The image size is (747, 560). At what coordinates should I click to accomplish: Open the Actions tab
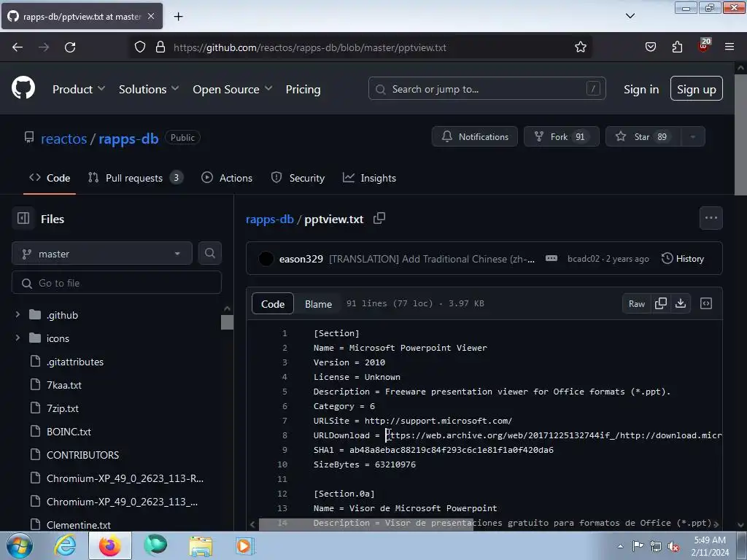point(227,178)
